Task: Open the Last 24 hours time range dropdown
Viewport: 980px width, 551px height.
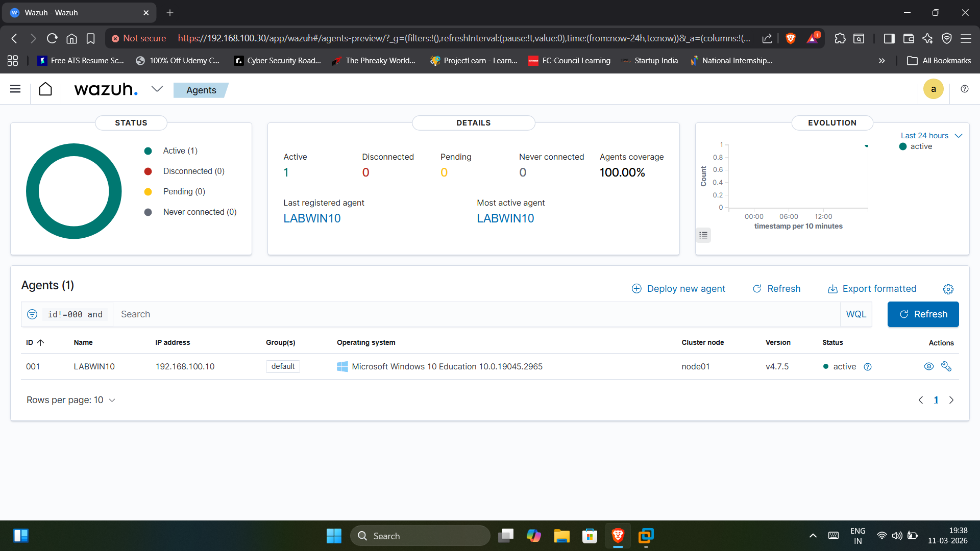Action: click(932, 136)
